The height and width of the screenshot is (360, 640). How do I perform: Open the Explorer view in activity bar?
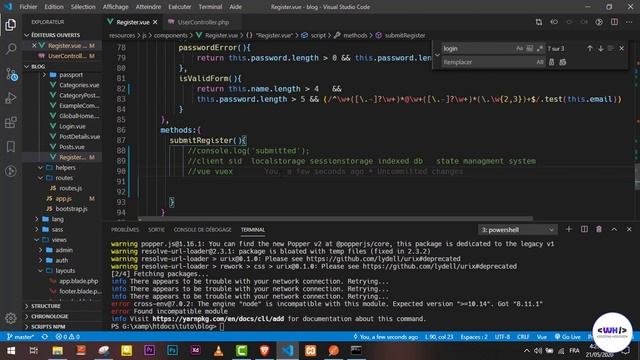coord(11,25)
